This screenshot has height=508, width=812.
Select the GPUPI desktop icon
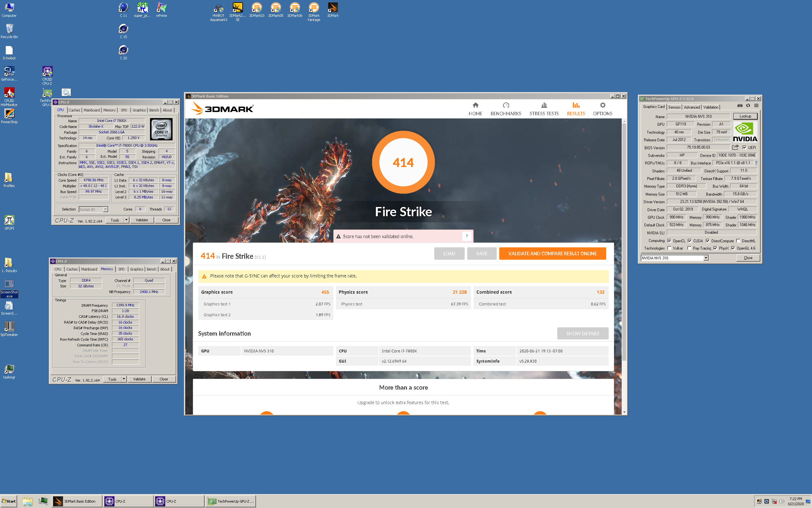click(9, 223)
